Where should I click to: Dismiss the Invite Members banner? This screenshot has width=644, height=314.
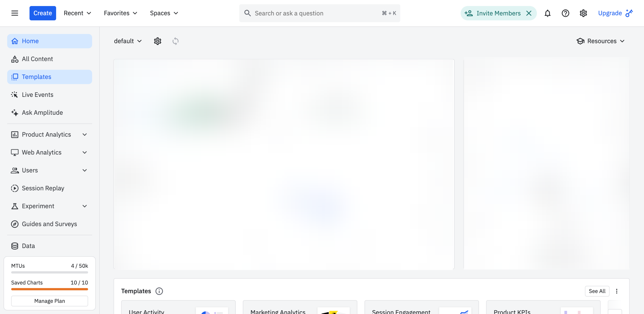[x=529, y=13]
